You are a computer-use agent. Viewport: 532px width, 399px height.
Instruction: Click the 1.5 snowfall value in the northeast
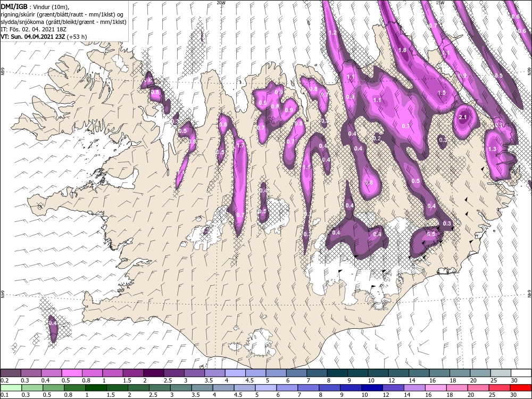click(x=442, y=93)
